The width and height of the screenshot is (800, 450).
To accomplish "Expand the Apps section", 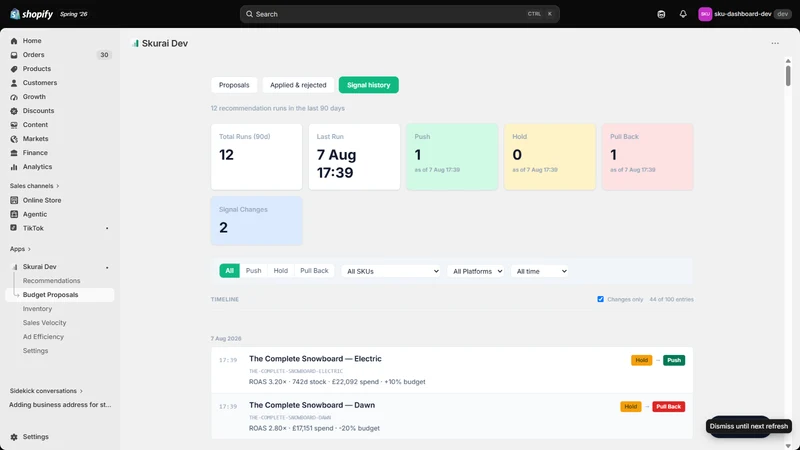I will pyautogui.click(x=20, y=249).
